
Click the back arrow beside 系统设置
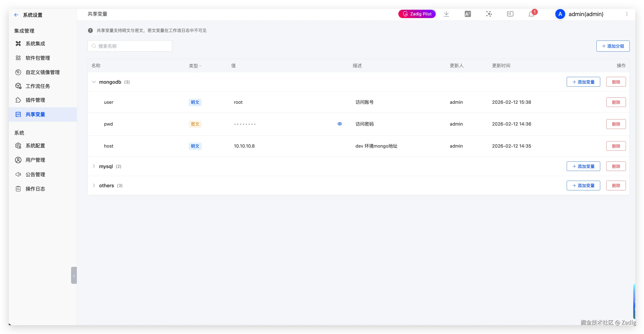(x=16, y=15)
